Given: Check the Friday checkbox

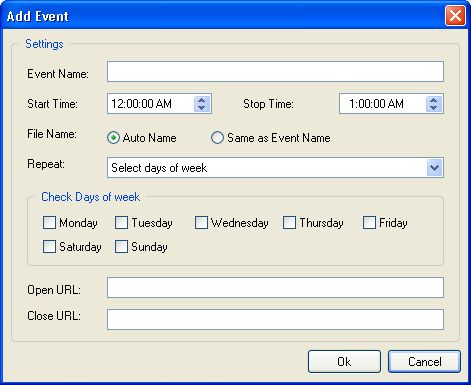Looking at the screenshot, I should click(369, 223).
